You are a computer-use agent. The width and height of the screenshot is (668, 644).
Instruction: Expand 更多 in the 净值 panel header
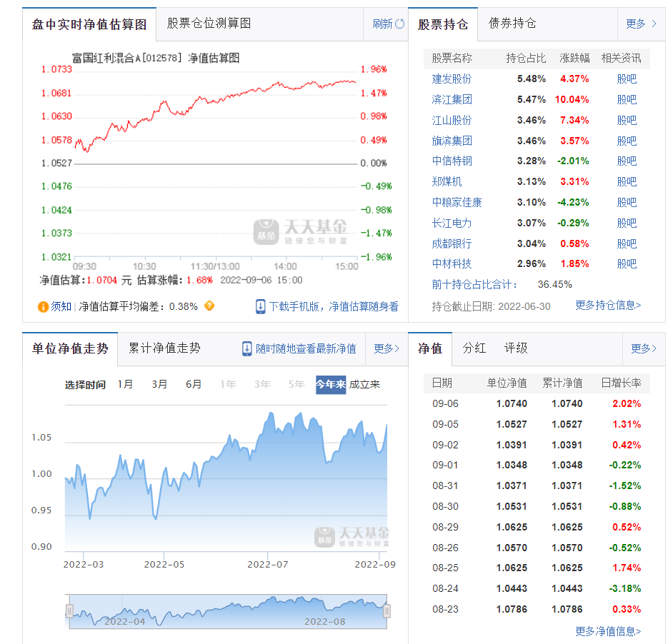tap(643, 348)
